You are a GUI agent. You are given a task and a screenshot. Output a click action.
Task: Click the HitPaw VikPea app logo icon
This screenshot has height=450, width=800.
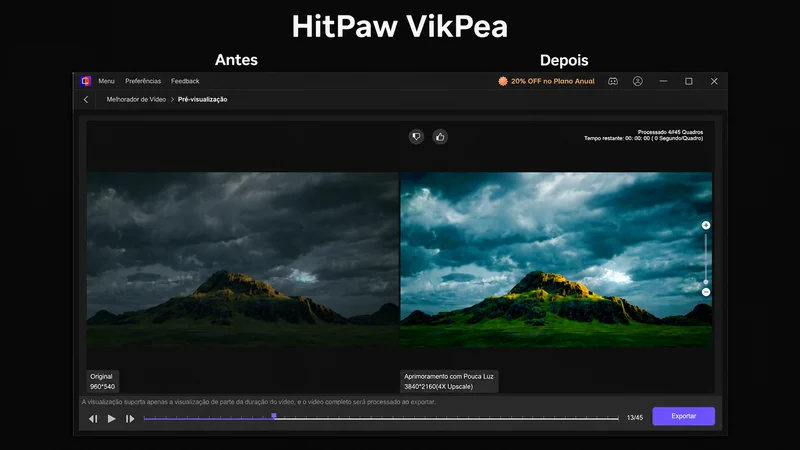[x=86, y=81]
